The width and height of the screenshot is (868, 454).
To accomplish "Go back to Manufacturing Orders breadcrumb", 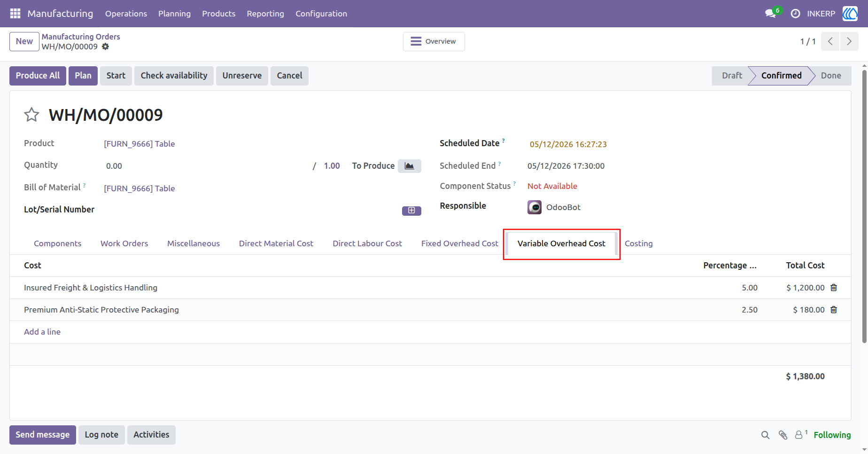I will [81, 37].
